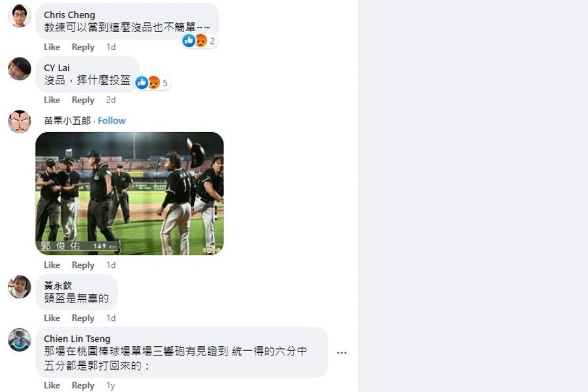Follow 苗栗小五郎
This screenshot has height=392, width=588.
(x=111, y=120)
